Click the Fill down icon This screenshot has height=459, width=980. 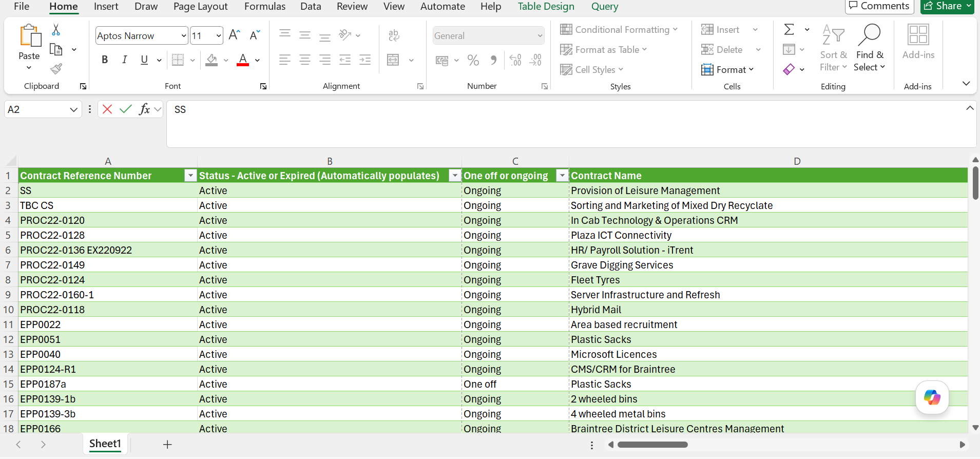coord(789,49)
